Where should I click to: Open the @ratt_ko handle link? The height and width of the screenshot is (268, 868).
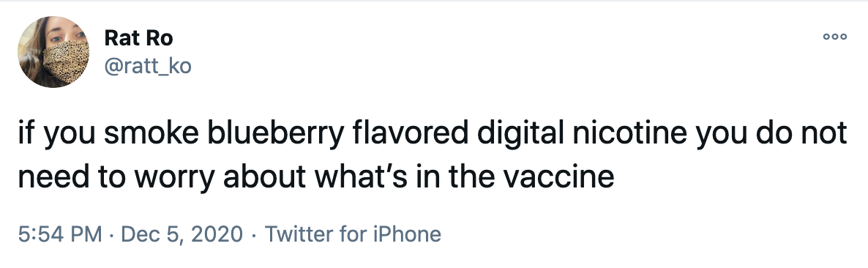click(x=148, y=66)
